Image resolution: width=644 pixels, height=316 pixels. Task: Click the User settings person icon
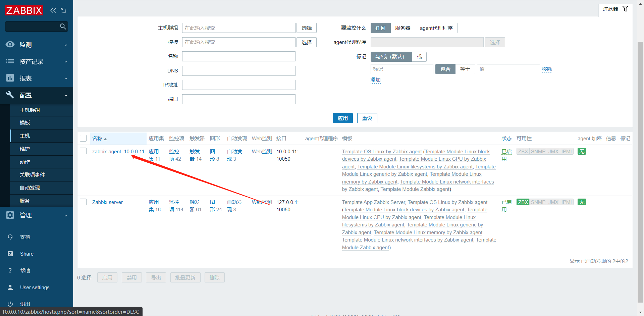10,287
